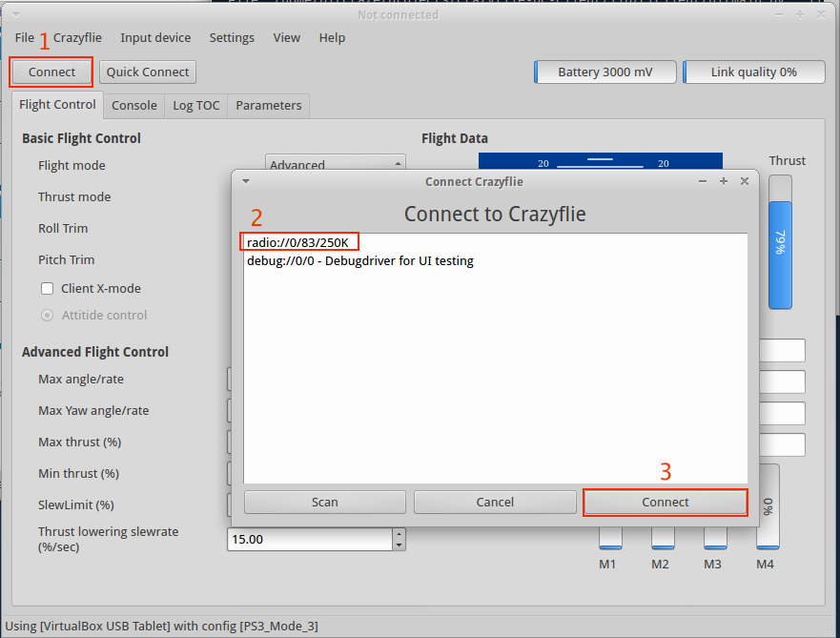Image resolution: width=840 pixels, height=638 pixels.
Task: Minimize the Connect Crazyflie dialog
Action: pos(703,181)
